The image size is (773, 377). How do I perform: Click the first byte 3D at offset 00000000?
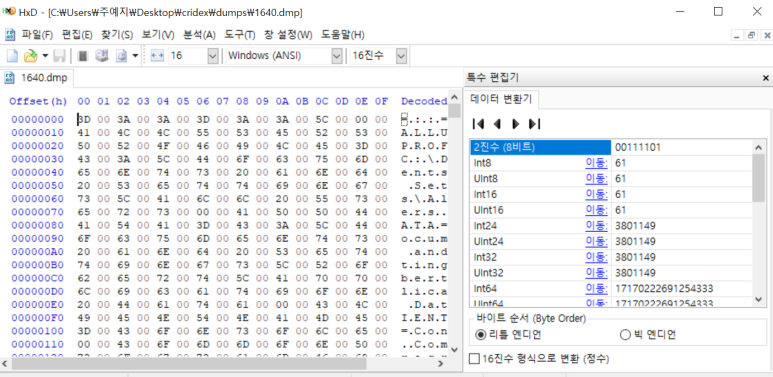click(x=83, y=119)
